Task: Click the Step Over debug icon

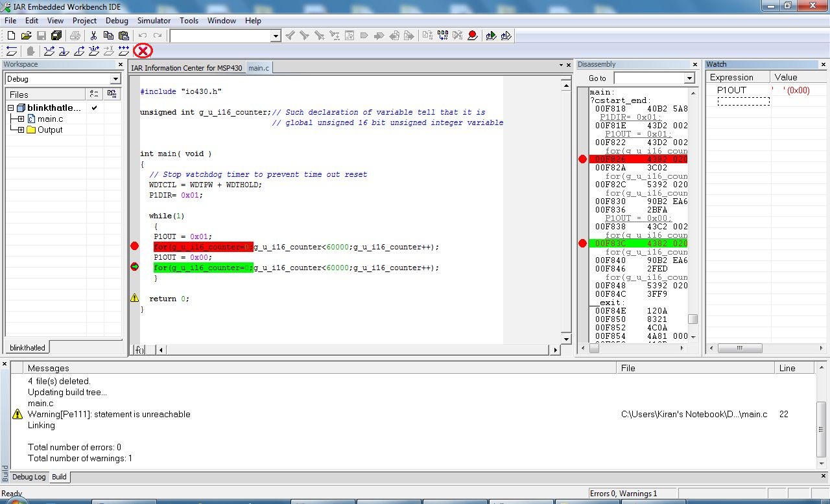Action: (x=49, y=51)
